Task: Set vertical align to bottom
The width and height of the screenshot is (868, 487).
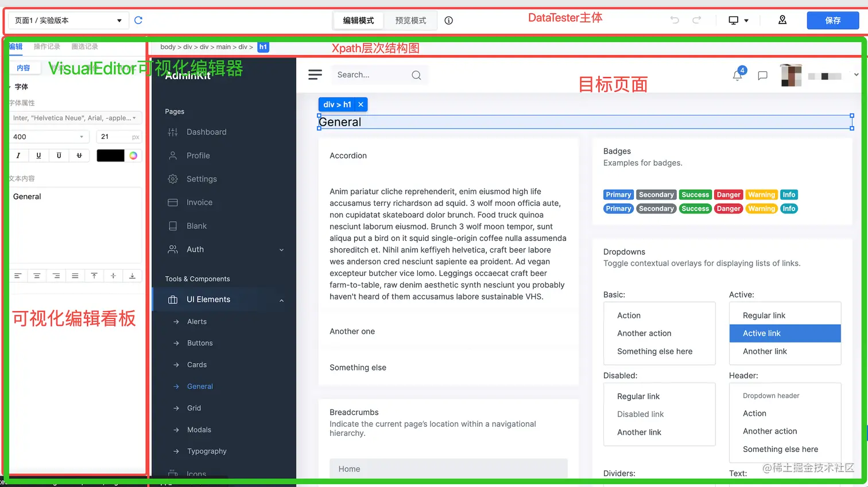Action: point(132,276)
